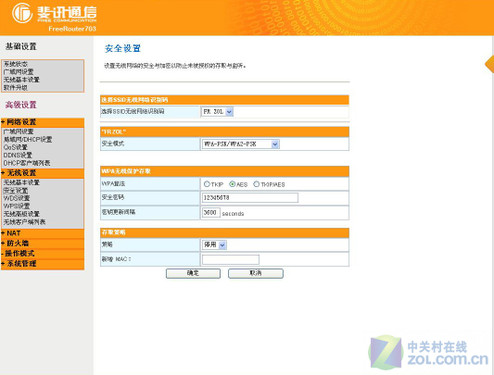Open DDNS设置 menu item
This screenshot has height=375, width=494.
coord(18,155)
